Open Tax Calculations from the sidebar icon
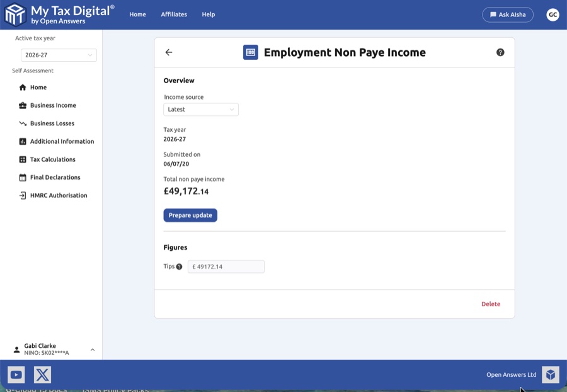 click(22, 159)
